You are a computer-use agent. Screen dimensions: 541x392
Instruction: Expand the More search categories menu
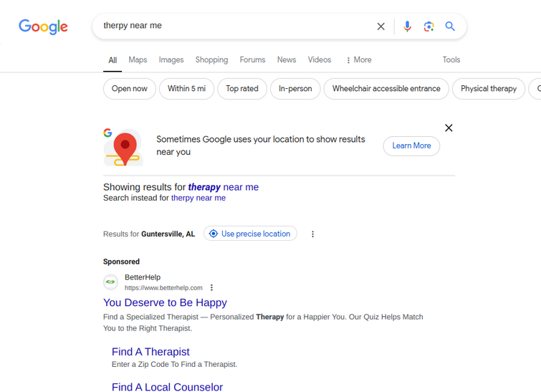click(359, 59)
